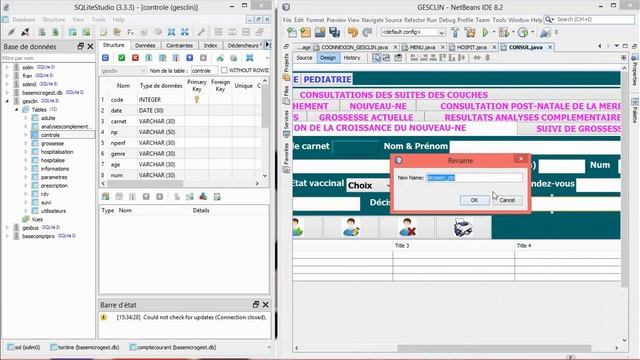Open SQLiteStudio Tools menu
640x360 pixels.
pyautogui.click(x=98, y=20)
